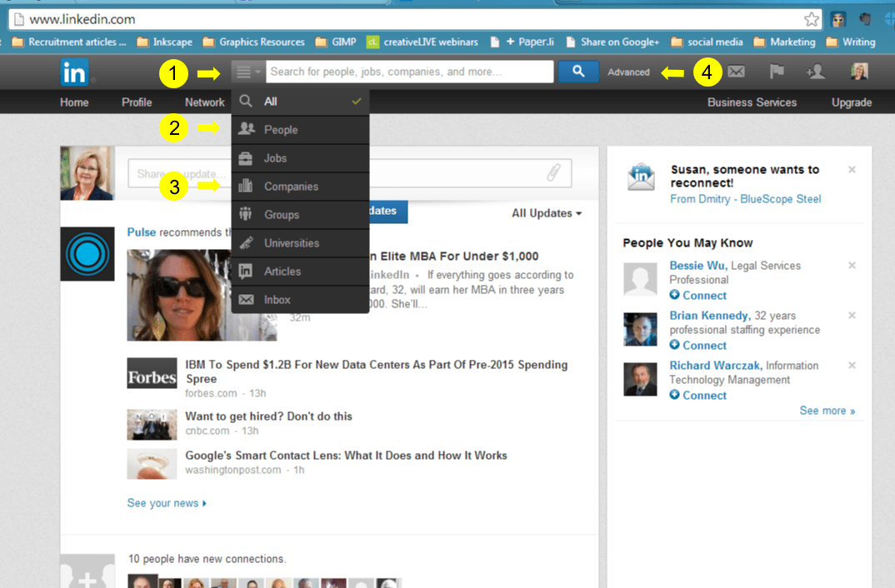Open Share on Google+ bookmark
This screenshot has width=895, height=588.
(x=612, y=42)
